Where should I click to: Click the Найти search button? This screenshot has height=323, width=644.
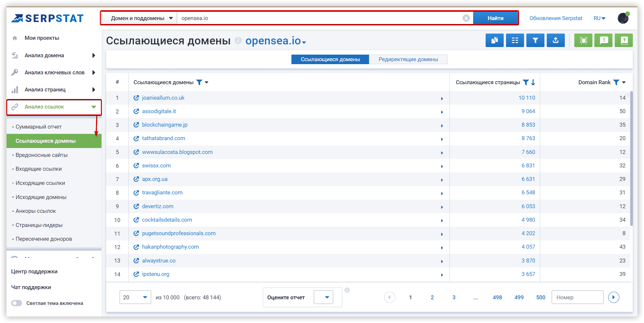tap(495, 18)
